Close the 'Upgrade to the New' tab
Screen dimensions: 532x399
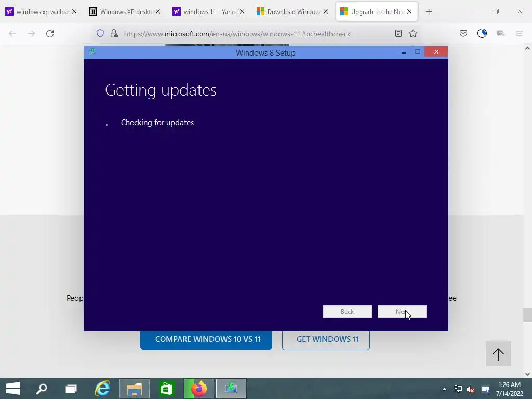pos(409,11)
